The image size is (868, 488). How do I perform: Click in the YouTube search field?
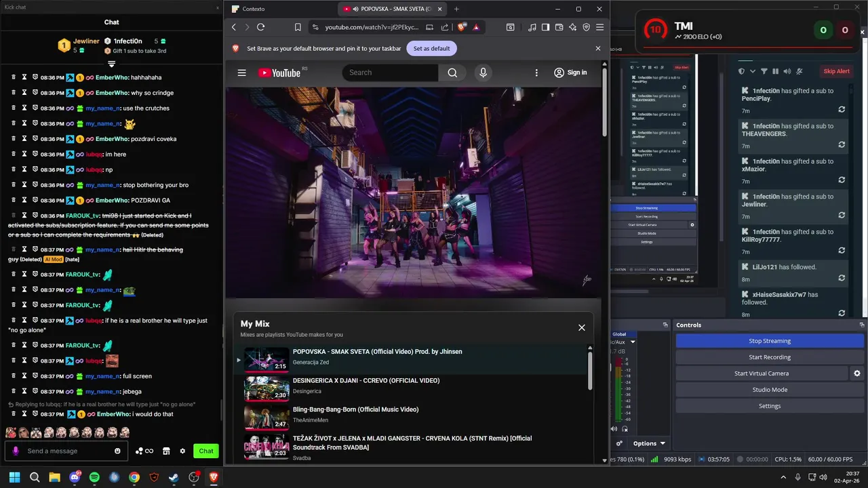(x=390, y=73)
